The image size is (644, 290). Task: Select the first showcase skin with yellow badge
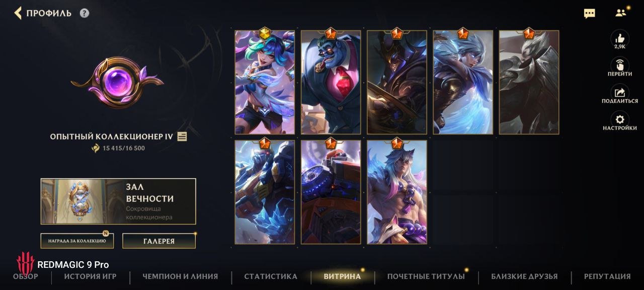[265, 82]
